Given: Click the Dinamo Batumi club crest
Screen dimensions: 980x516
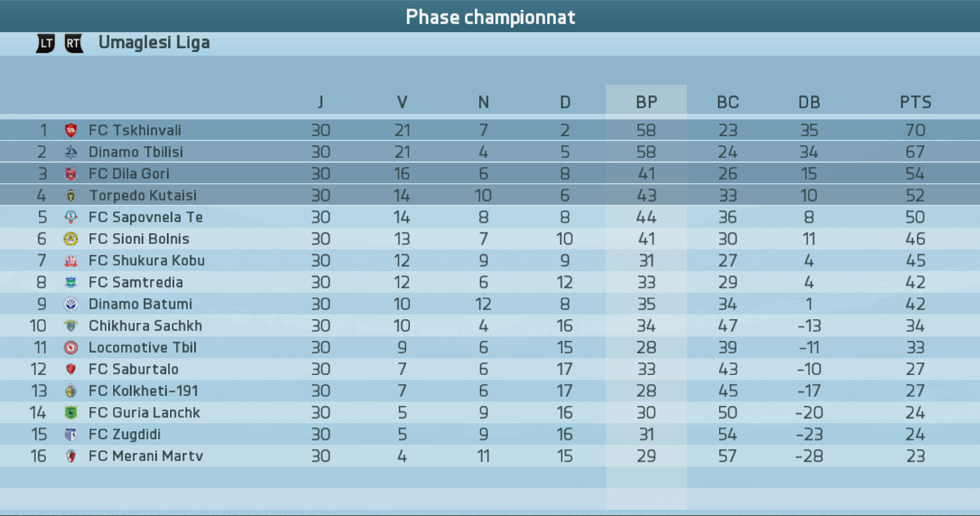Looking at the screenshot, I should [x=71, y=304].
